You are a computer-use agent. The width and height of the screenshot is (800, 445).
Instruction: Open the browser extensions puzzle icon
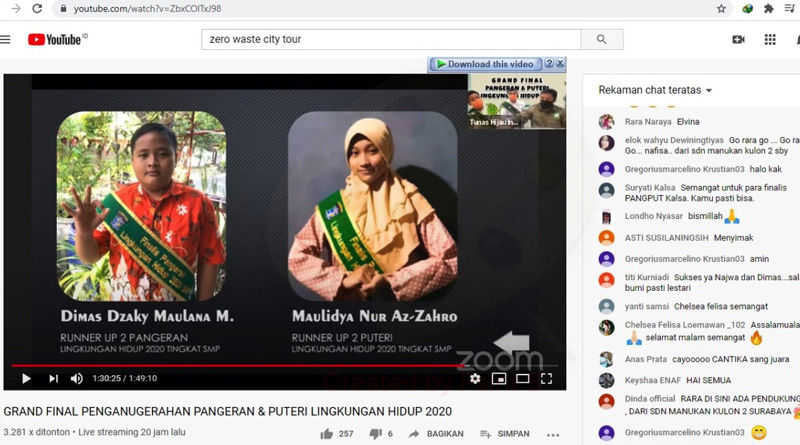click(768, 8)
